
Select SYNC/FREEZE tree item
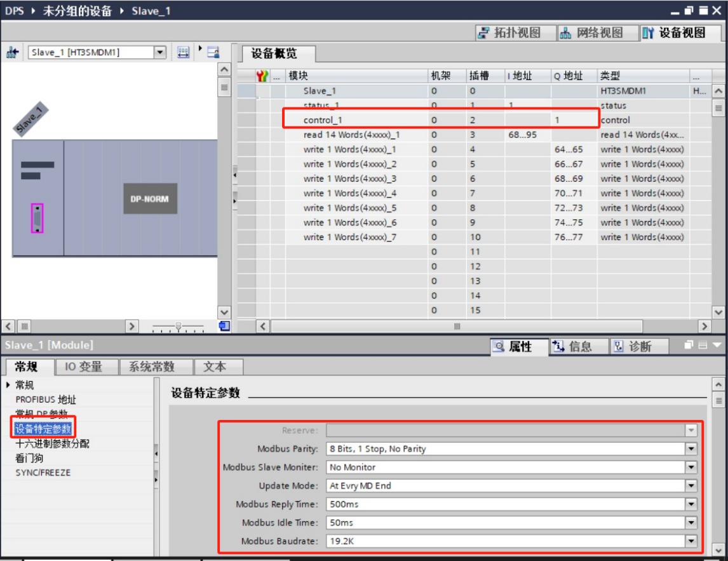coord(43,473)
